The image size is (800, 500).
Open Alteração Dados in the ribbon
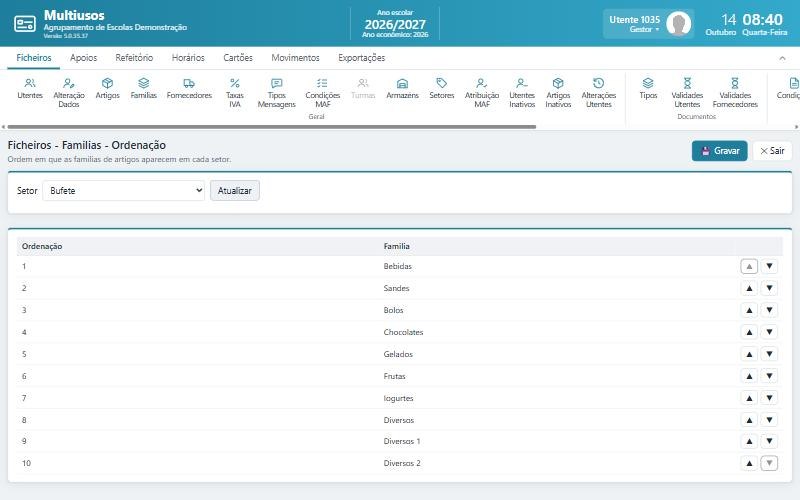[69, 92]
